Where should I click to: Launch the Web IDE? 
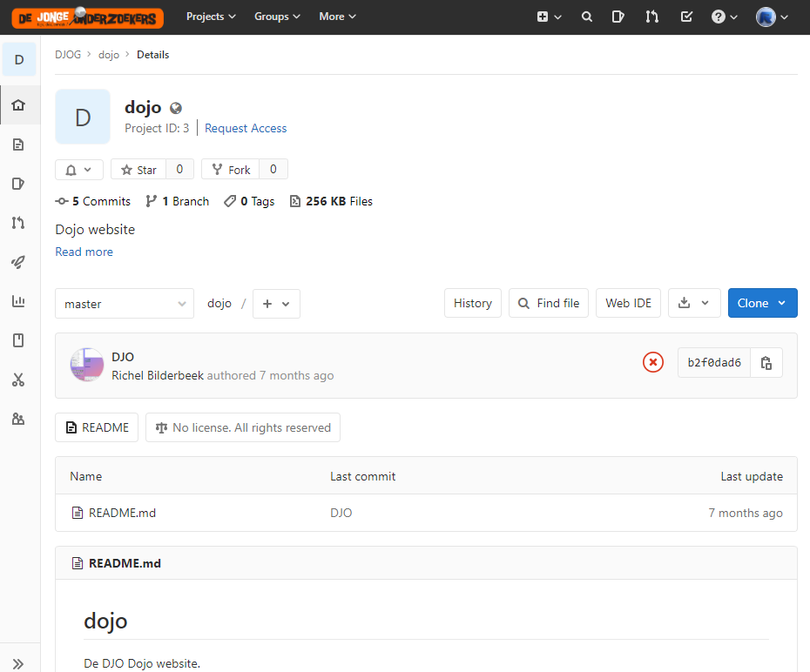click(628, 303)
